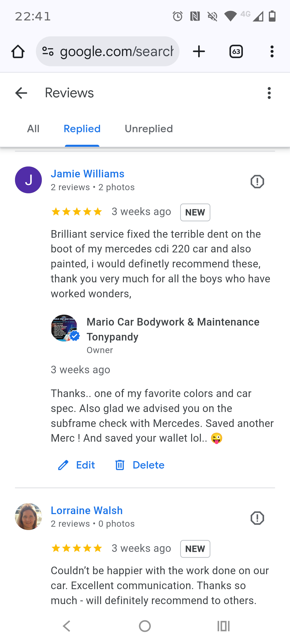Select the Replied tab

[82, 129]
